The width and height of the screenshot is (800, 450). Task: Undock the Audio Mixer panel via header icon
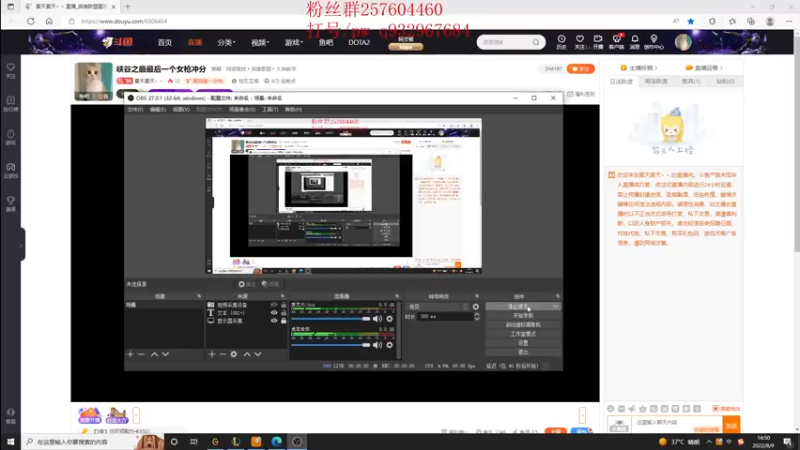pyautogui.click(x=396, y=296)
